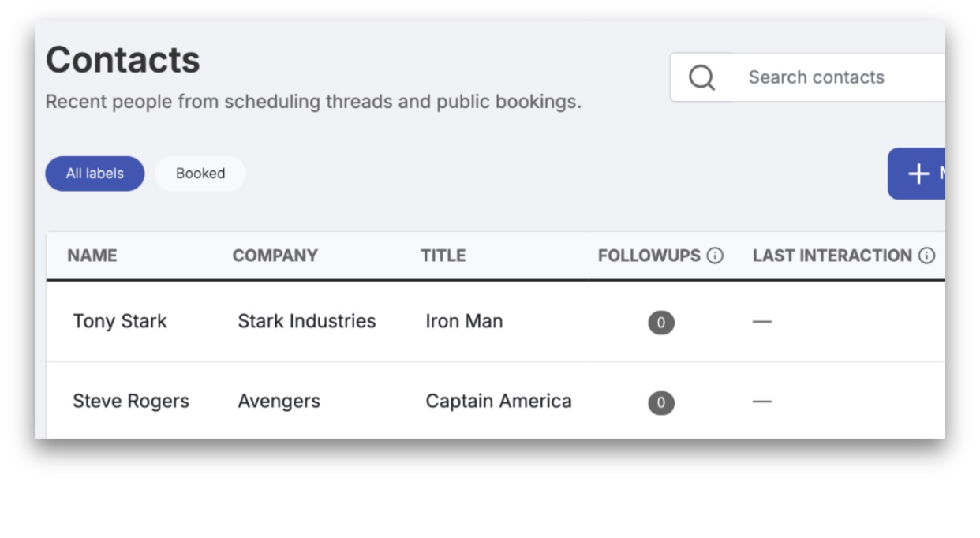Sort by the Title column header
Viewport: 980px width, 538px height.
443,256
